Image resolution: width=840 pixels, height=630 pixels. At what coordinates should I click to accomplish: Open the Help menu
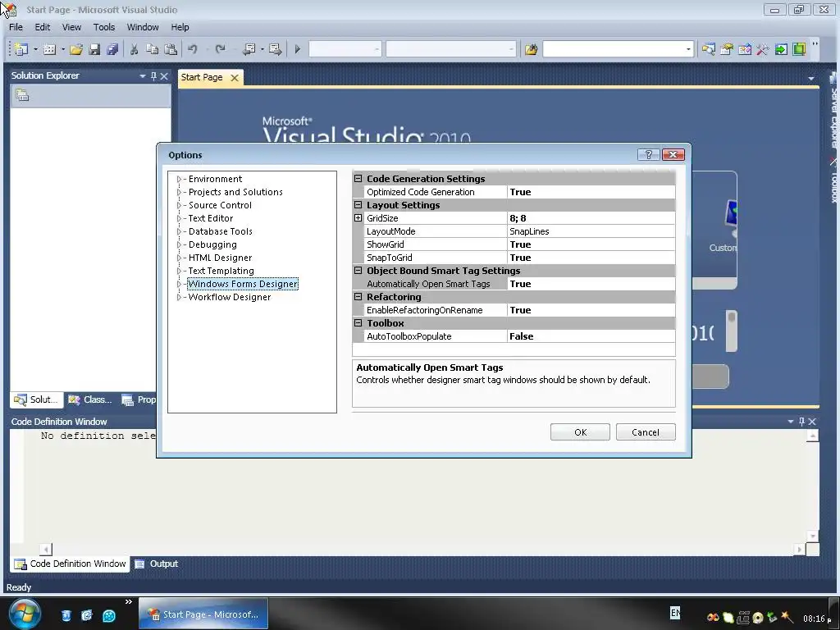(x=180, y=27)
